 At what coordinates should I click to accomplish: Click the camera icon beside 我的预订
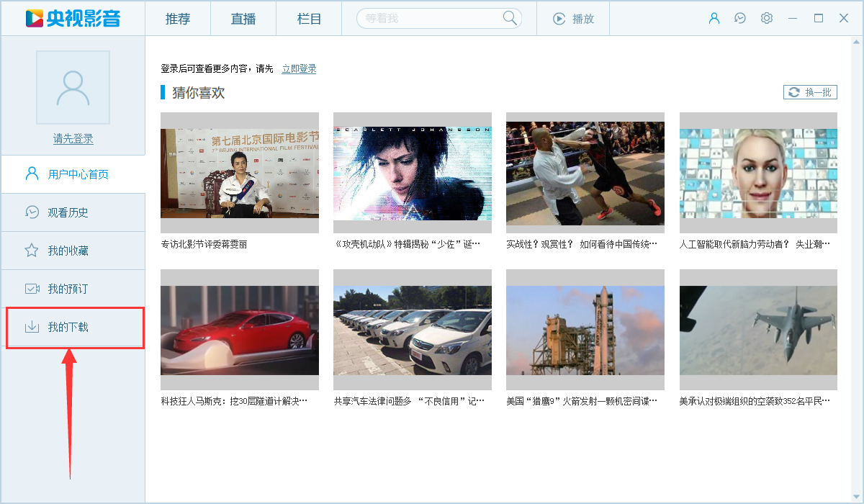coord(32,289)
